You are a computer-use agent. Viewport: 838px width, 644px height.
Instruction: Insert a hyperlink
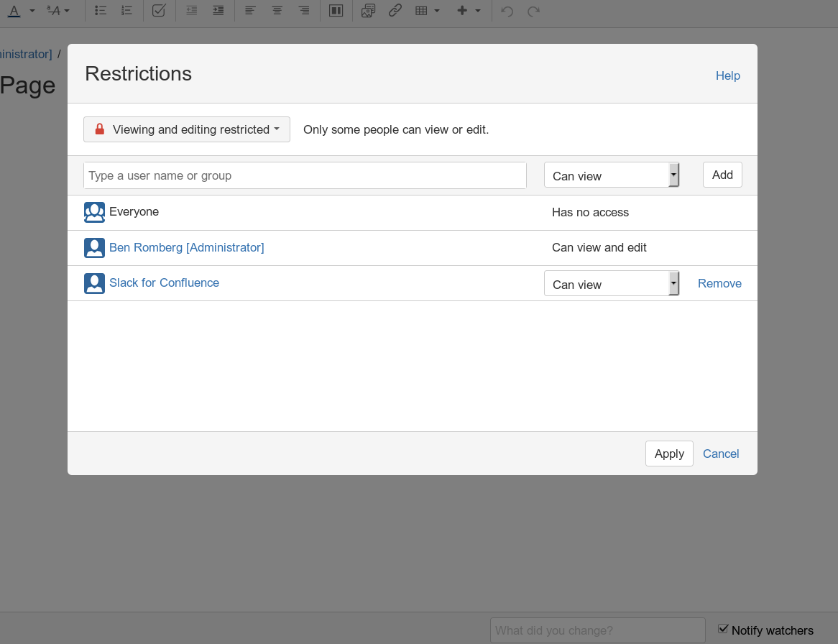click(395, 11)
